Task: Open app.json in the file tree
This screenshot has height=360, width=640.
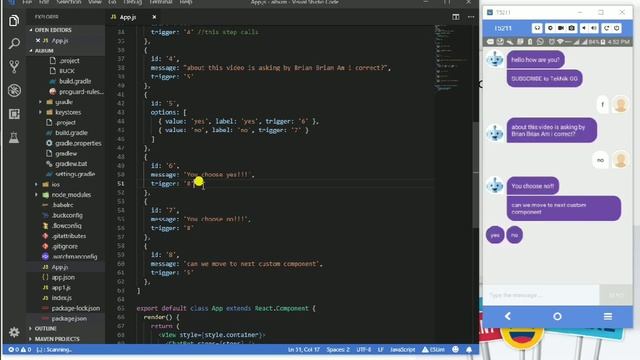Action: tap(63, 277)
